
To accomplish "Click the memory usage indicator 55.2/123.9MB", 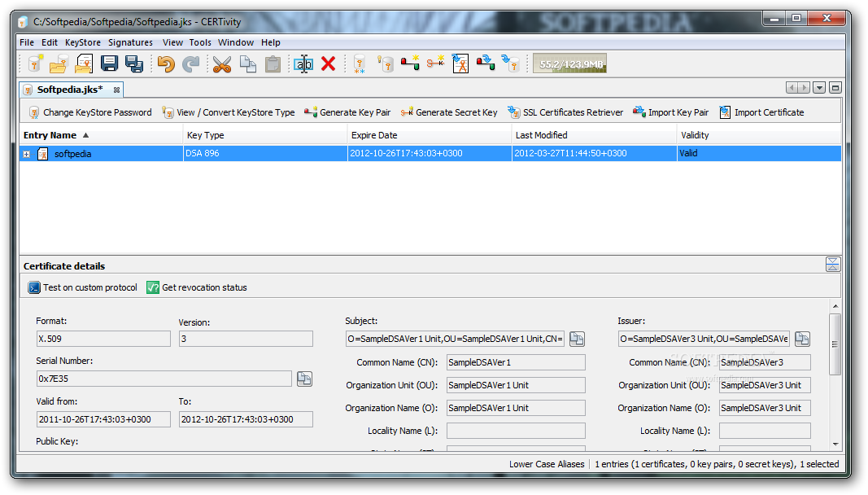I will pyautogui.click(x=570, y=64).
